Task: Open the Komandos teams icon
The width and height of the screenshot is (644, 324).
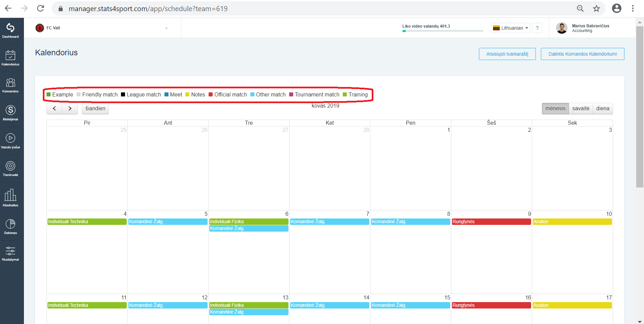Action: [10, 85]
